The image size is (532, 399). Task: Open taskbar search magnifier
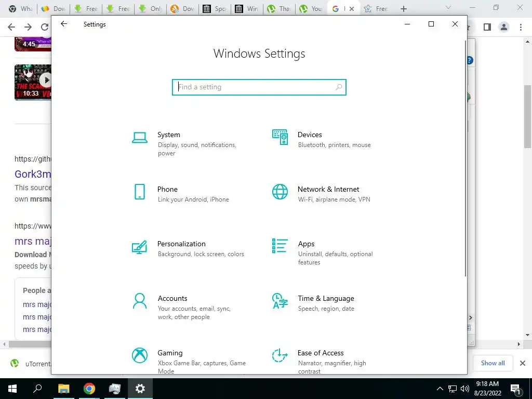[37, 389]
